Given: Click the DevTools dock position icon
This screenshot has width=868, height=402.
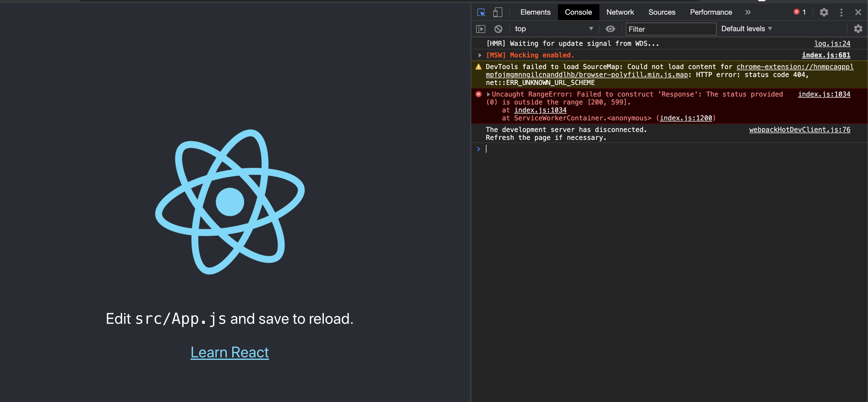Looking at the screenshot, I should [841, 12].
